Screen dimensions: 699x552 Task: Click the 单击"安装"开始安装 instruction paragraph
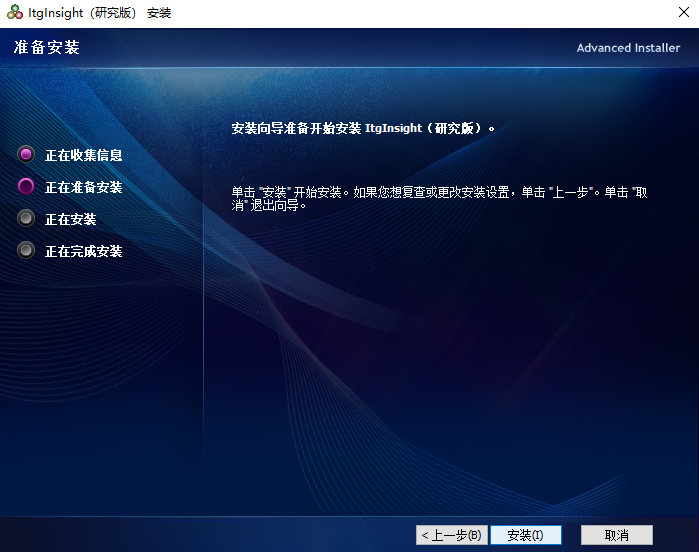439,199
